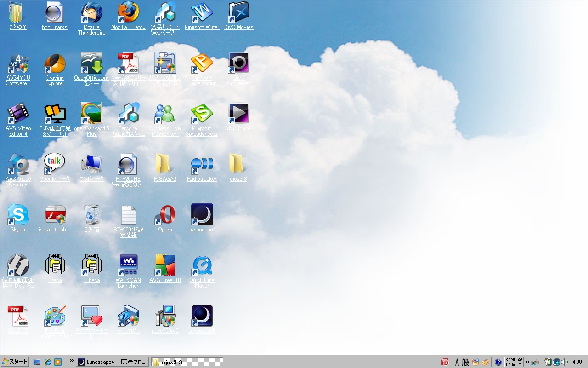Expand the Quick Launch overflow chevron

[72, 361]
